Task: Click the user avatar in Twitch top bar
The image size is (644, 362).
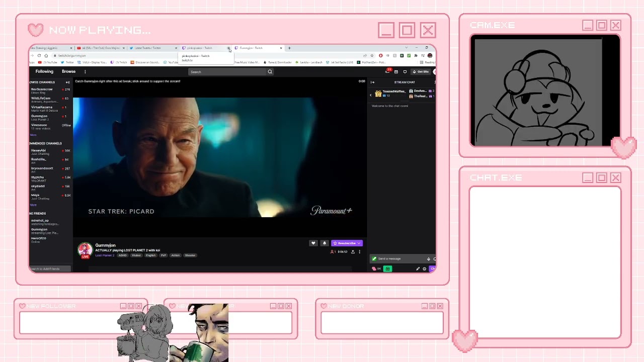Action: [434, 72]
